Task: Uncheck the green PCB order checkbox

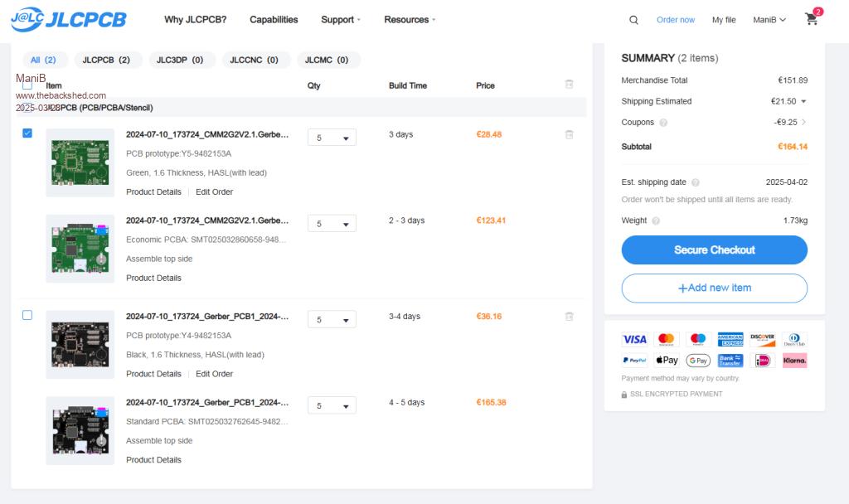Action: (27, 133)
